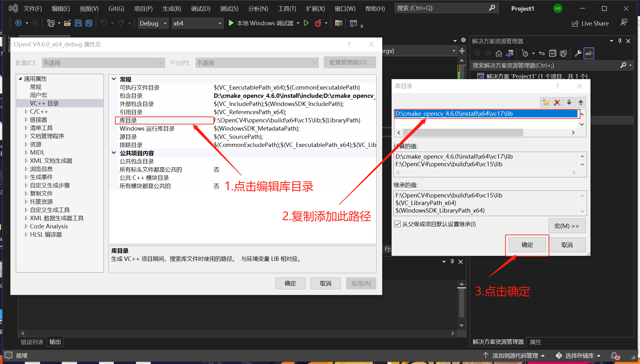Select 用户宏 in the tree
The width and height of the screenshot is (640, 364).
click(39, 95)
